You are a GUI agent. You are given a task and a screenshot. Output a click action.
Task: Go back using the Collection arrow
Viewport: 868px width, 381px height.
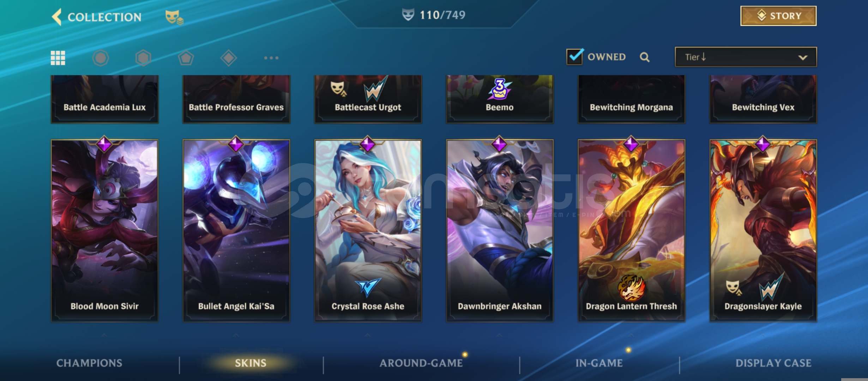click(57, 17)
